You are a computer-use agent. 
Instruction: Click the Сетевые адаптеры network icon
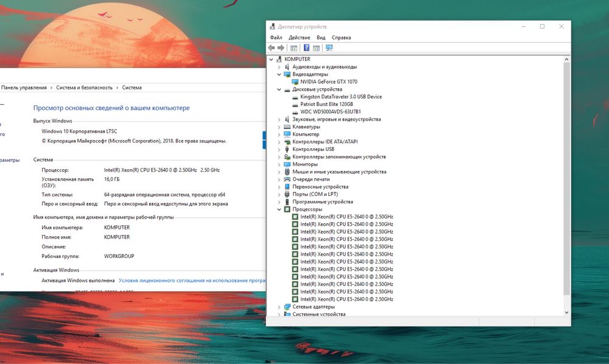point(287,307)
